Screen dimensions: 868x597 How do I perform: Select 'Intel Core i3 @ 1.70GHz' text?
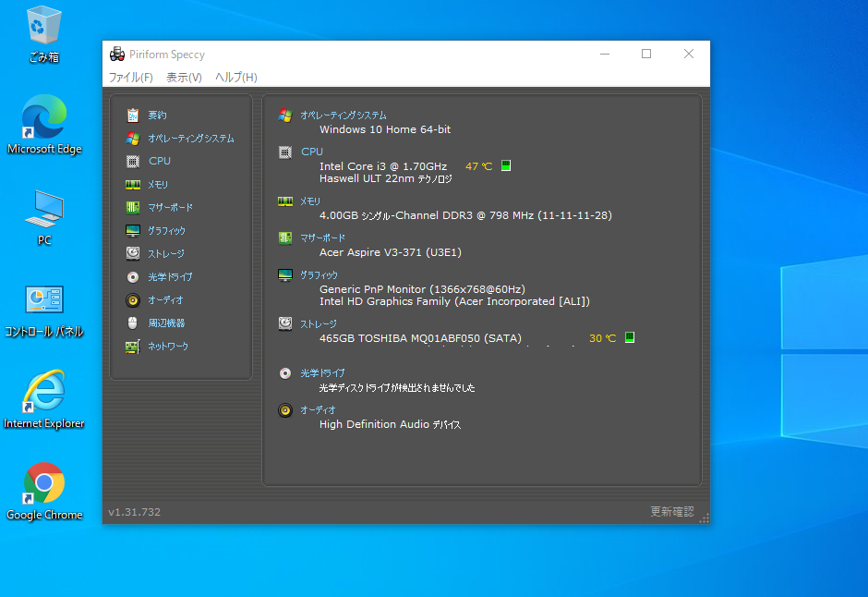point(383,166)
